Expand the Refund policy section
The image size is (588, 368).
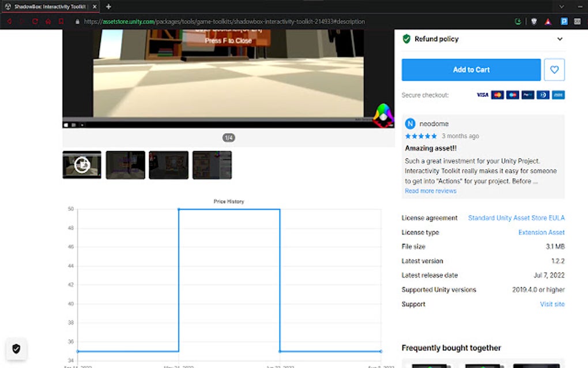560,39
